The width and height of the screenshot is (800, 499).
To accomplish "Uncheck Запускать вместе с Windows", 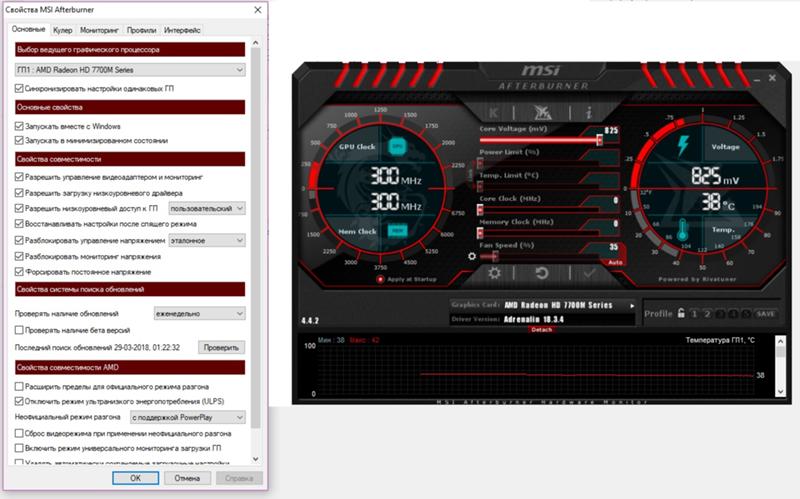I will (19, 126).
